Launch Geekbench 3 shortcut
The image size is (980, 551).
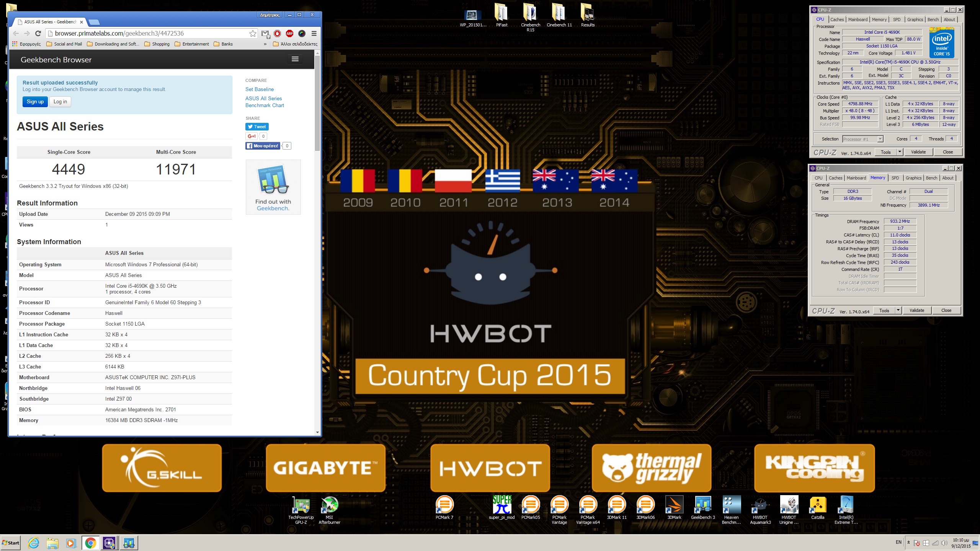(703, 508)
